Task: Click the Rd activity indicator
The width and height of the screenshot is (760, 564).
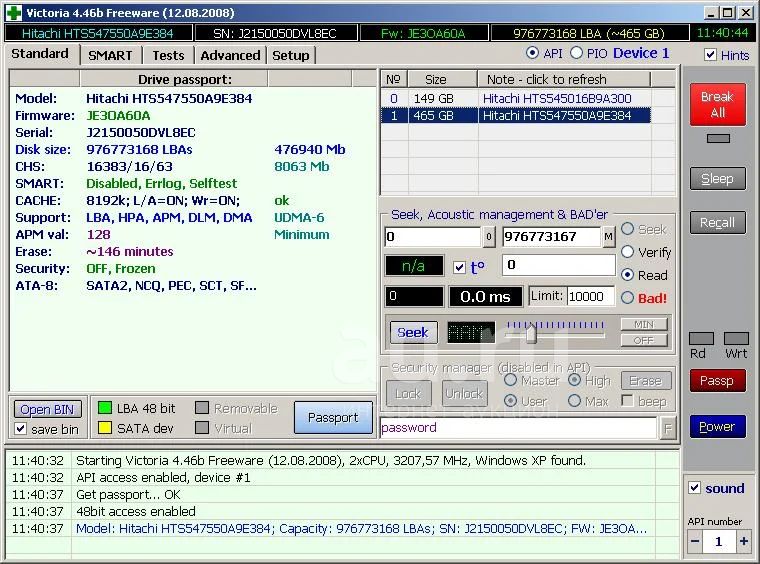Action: [x=701, y=338]
